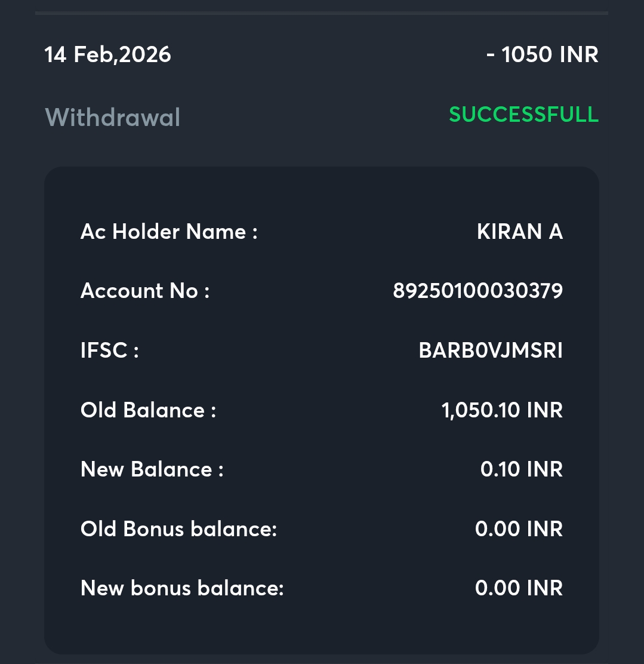The height and width of the screenshot is (664, 644).
Task: Tap the transaction date 14 Feb,2026
Action: [107, 55]
